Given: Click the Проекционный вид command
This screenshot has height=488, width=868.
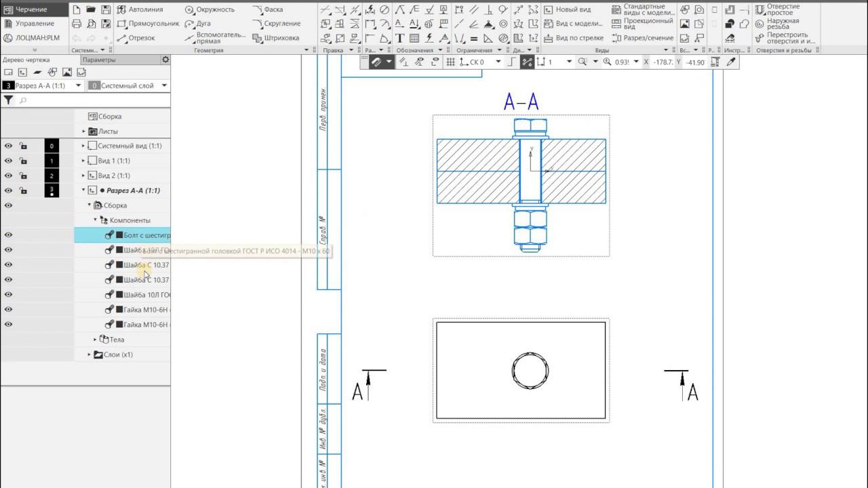Looking at the screenshot, I should coord(642,24).
